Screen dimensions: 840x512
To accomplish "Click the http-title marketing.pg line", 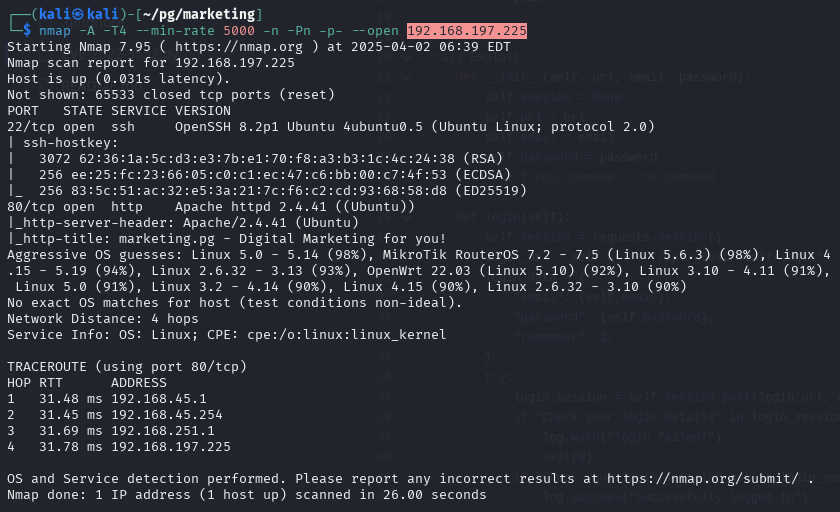I will pyautogui.click(x=227, y=239).
